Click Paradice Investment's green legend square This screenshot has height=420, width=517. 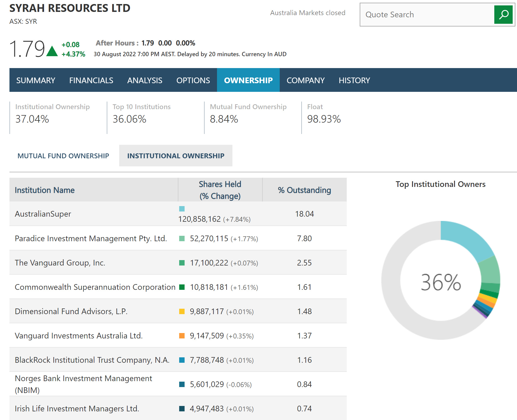point(182,238)
